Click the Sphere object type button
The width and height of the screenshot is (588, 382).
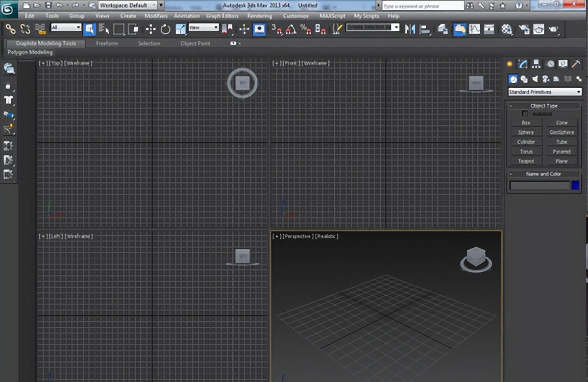[526, 132]
